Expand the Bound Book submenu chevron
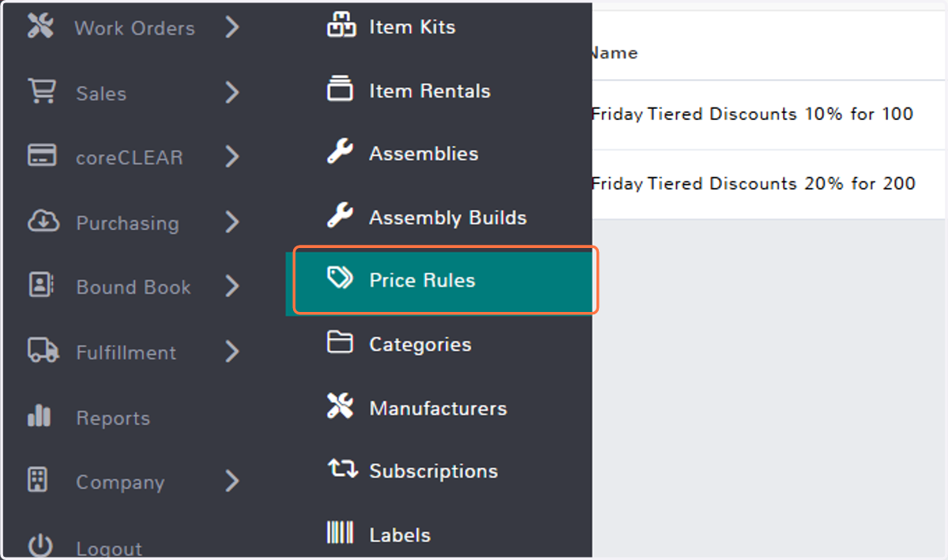The height and width of the screenshot is (560, 948). click(231, 286)
